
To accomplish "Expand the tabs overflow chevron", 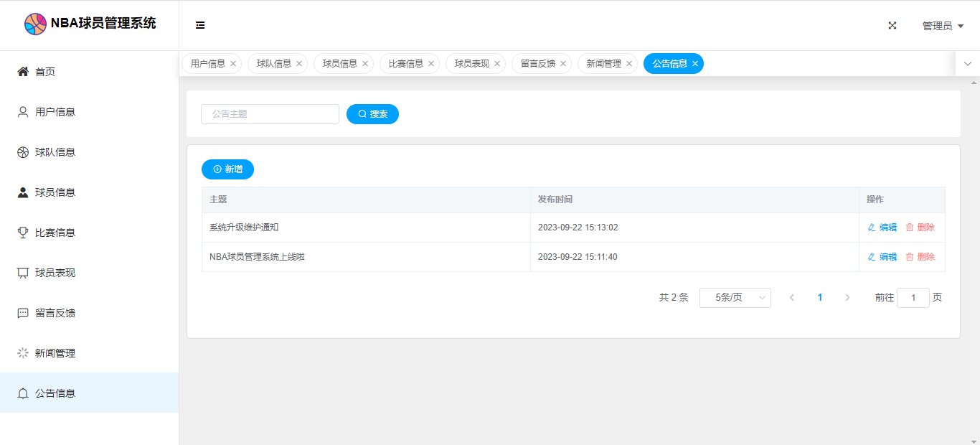I will click(967, 64).
